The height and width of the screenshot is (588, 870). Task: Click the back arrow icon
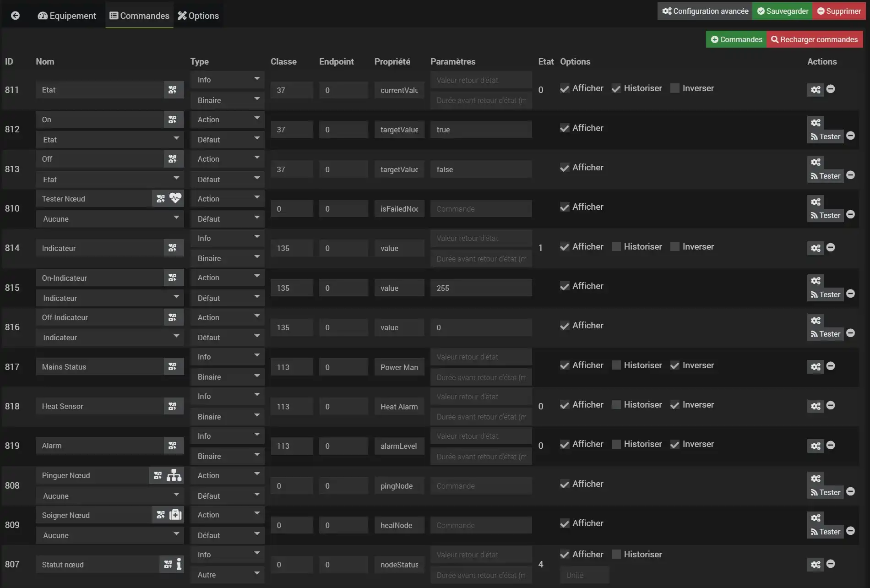(x=15, y=16)
